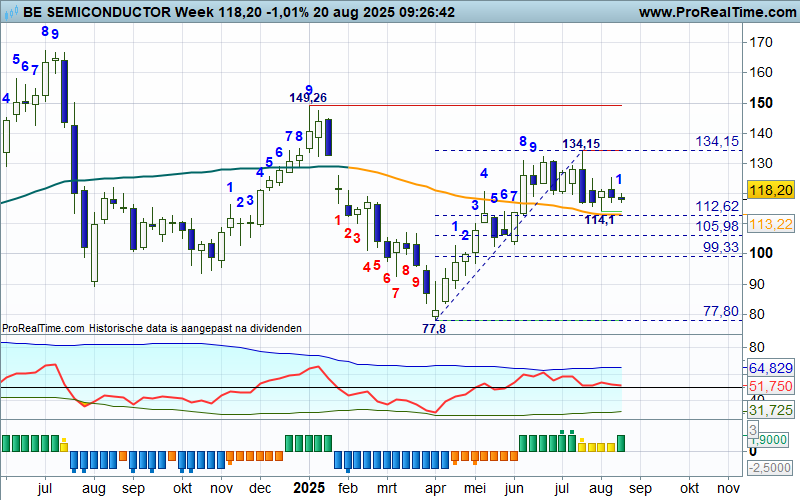Select the orange moving average label 113,22
The height and width of the screenshot is (500, 800).
pyautogui.click(x=770, y=224)
